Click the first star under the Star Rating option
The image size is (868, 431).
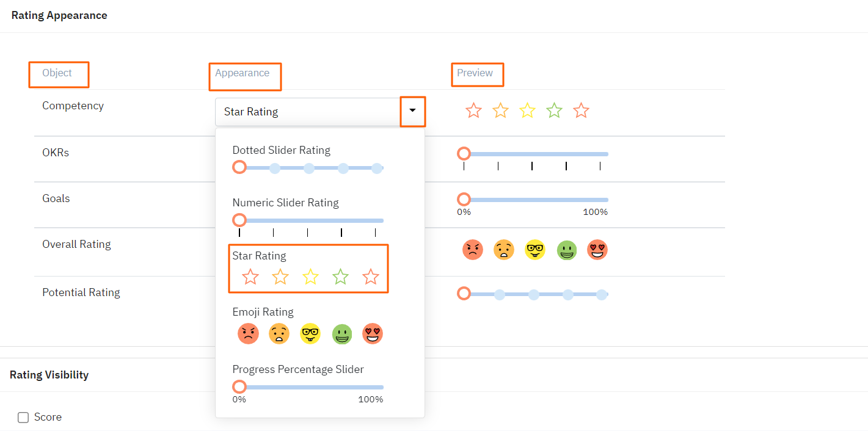coord(250,277)
